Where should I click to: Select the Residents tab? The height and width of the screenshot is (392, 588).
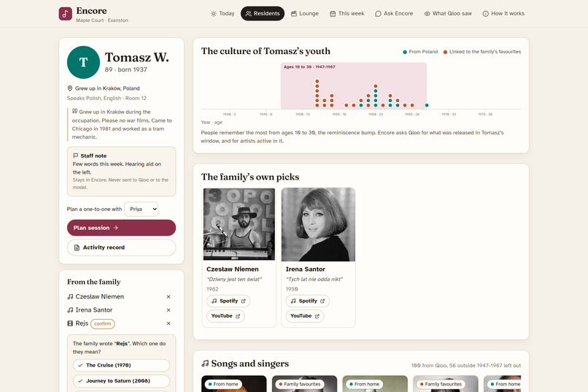[x=263, y=13]
